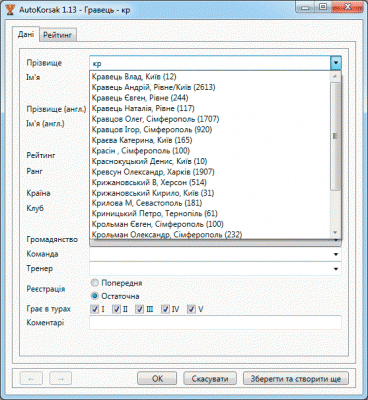Open the Команда dropdown
The image size is (368, 400).
[x=336, y=254]
